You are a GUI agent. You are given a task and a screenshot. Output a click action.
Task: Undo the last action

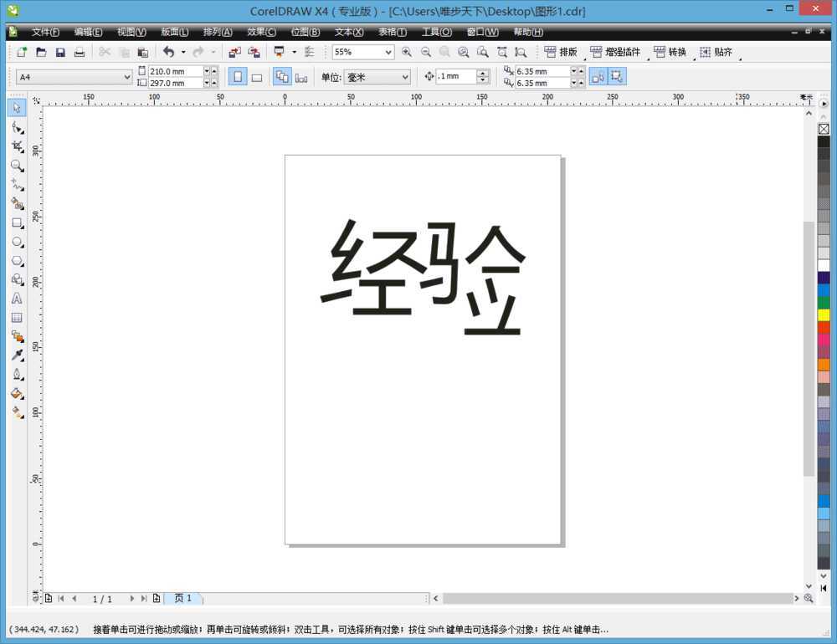coord(170,51)
